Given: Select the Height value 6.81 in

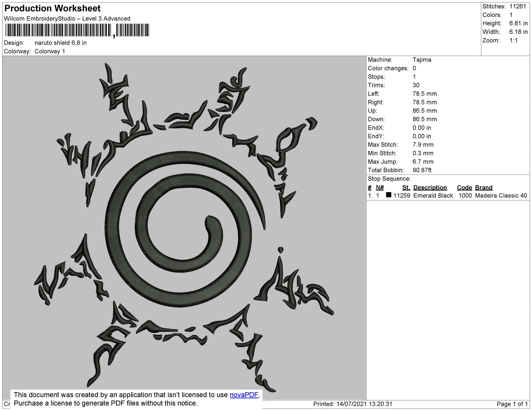Looking at the screenshot, I should point(518,23).
